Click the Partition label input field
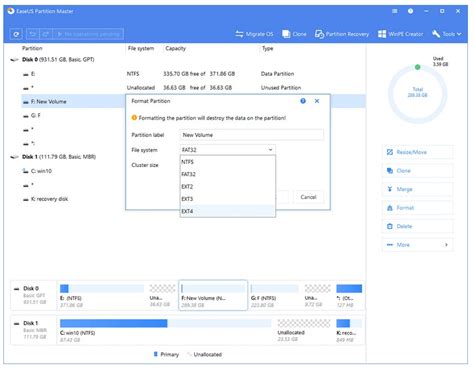Screen dimensions: 474x369 [x=251, y=135]
